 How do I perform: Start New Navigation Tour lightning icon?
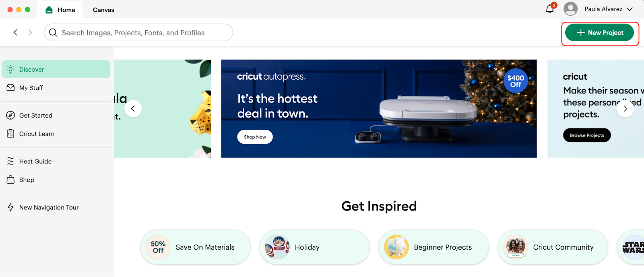pyautogui.click(x=11, y=207)
